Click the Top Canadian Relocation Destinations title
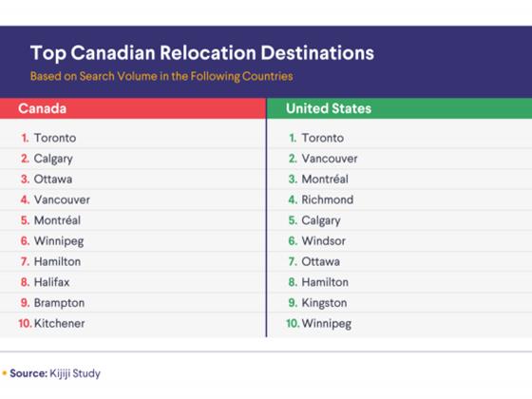The image size is (532, 399). pos(202,53)
